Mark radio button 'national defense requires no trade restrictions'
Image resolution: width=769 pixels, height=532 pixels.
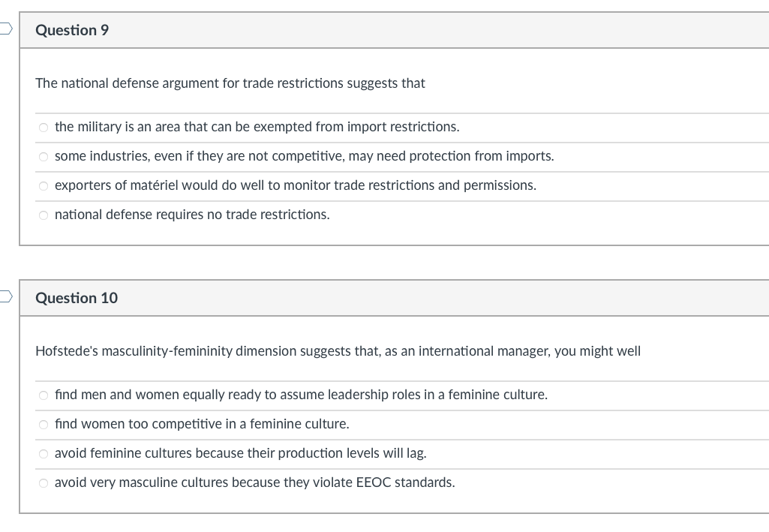(x=44, y=215)
